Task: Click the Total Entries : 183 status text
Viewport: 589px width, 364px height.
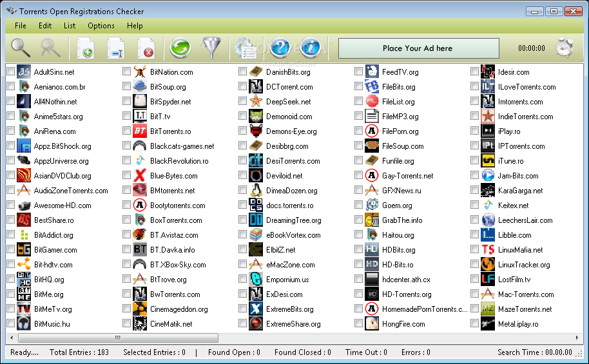Action: click(x=79, y=352)
